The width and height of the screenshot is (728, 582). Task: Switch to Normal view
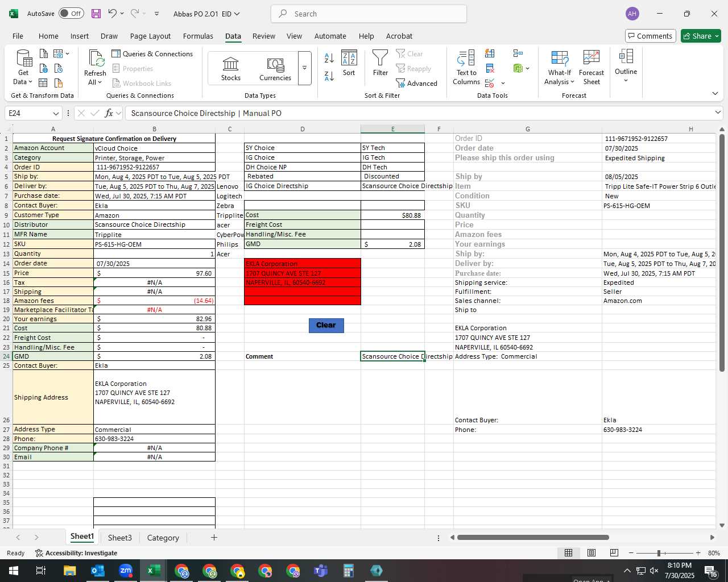click(x=568, y=553)
